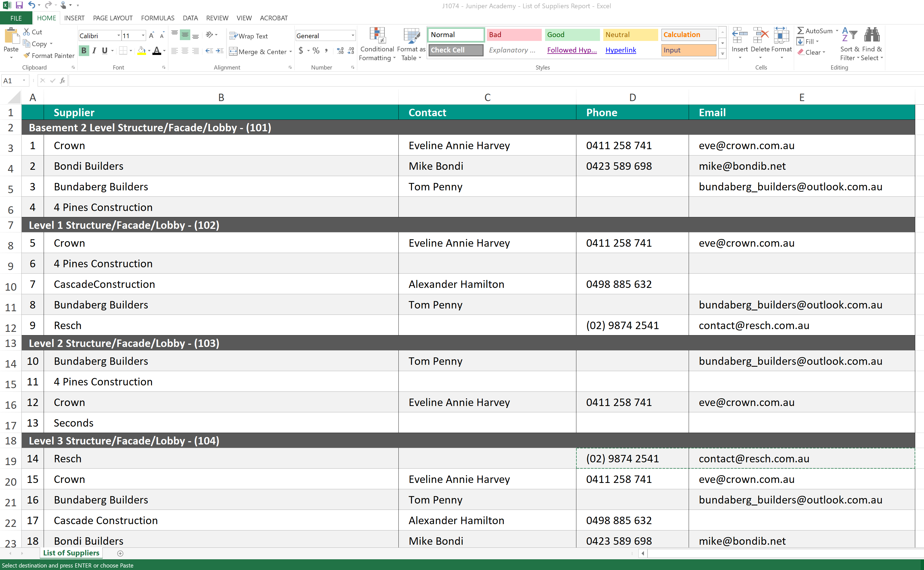Toggle Wrap Text
Image resolution: width=924 pixels, height=570 pixels.
point(249,36)
